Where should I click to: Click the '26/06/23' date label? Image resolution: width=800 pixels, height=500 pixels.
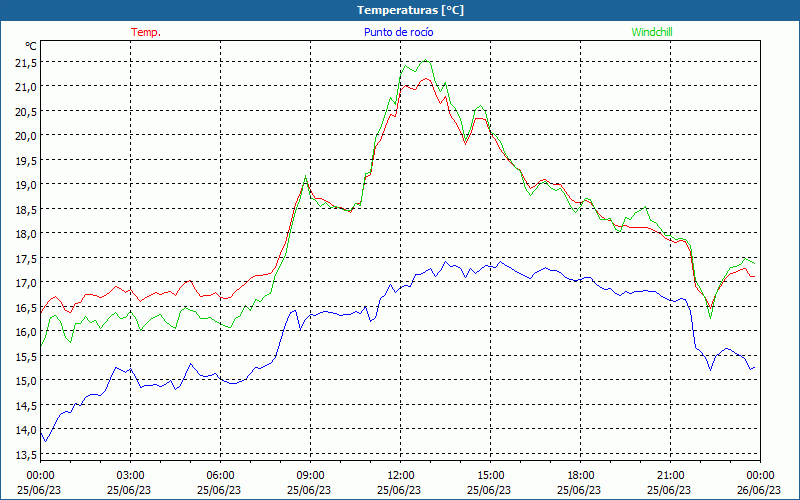tap(759, 490)
